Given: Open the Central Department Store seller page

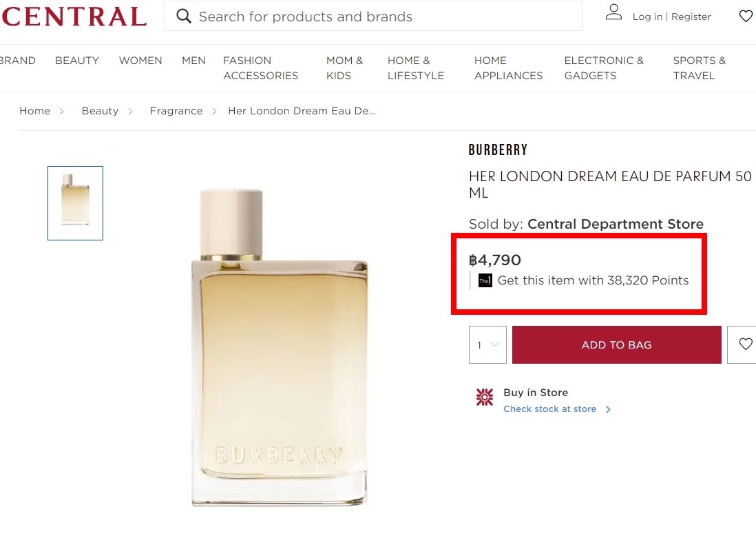Looking at the screenshot, I should point(616,224).
